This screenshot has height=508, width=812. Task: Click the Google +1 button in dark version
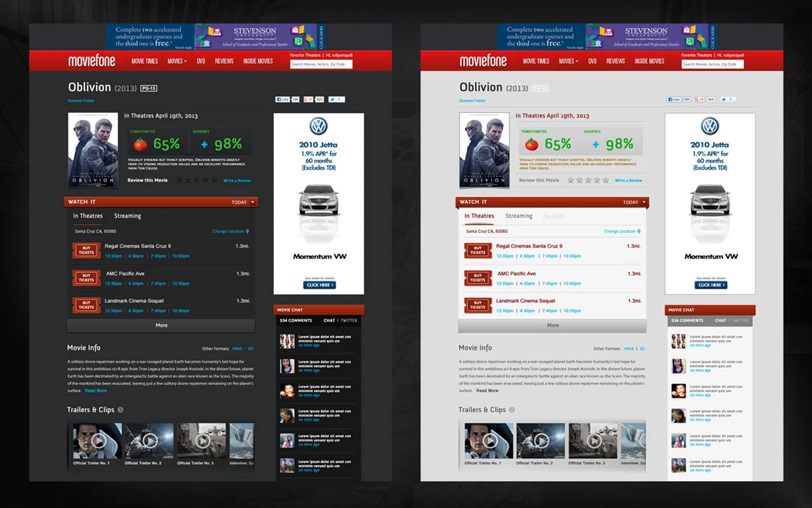pyautogui.click(x=309, y=100)
